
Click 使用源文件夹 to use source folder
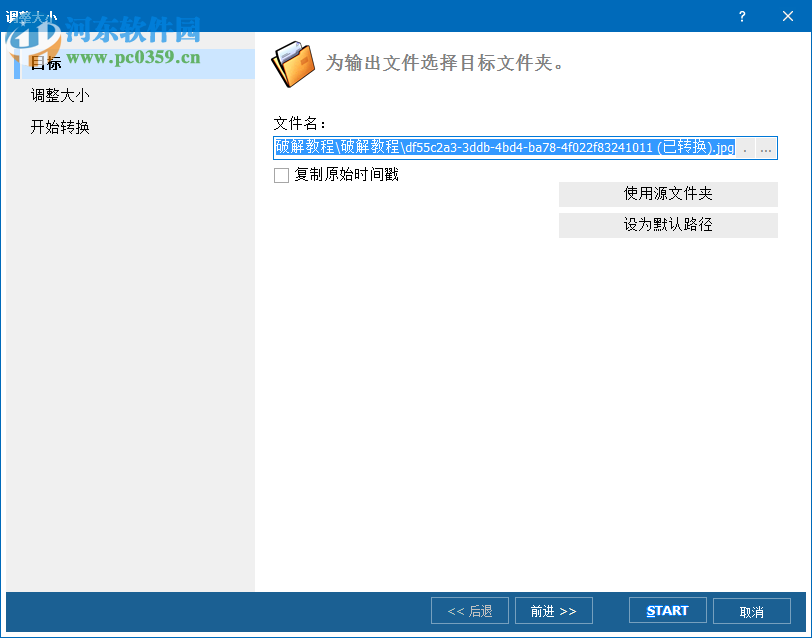click(x=667, y=194)
